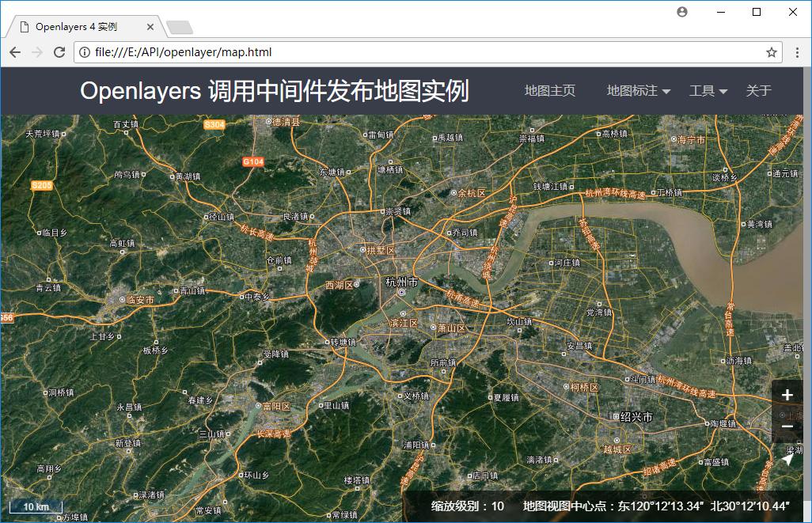The width and height of the screenshot is (812, 523).
Task: Click the 柯桥区 district label
Action: coord(584,388)
